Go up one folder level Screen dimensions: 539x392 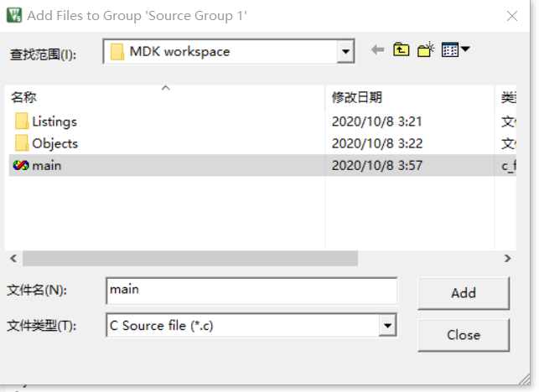(x=402, y=50)
